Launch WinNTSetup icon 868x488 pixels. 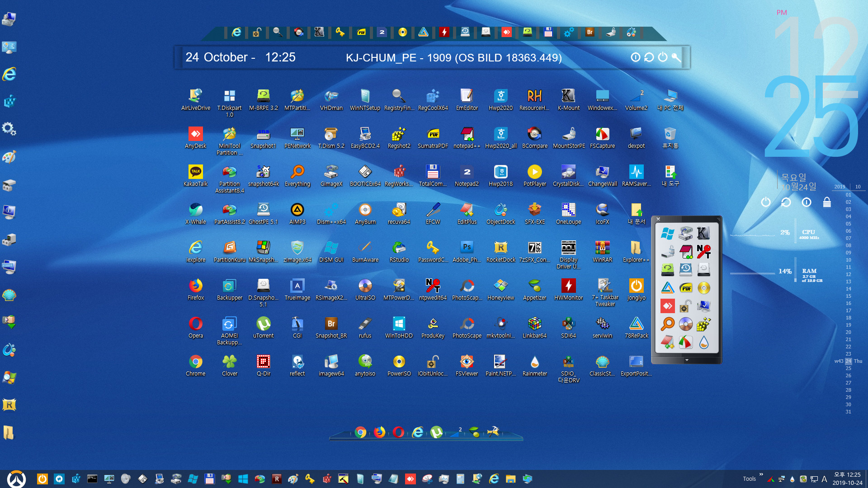(365, 99)
